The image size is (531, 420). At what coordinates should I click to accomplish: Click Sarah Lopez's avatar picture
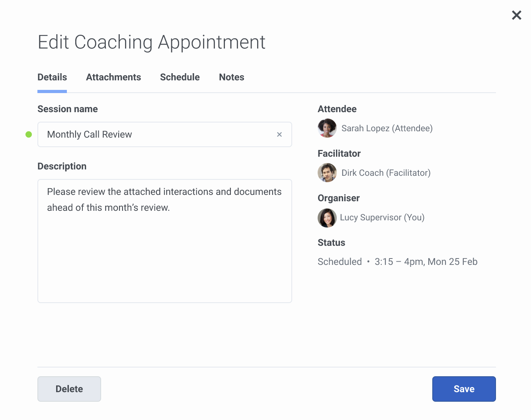(327, 128)
